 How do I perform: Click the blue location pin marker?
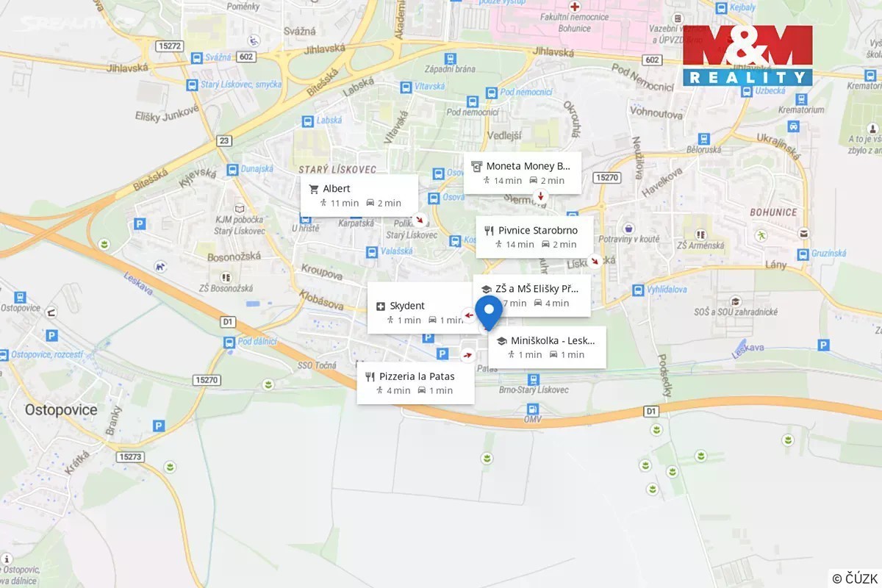tap(488, 312)
